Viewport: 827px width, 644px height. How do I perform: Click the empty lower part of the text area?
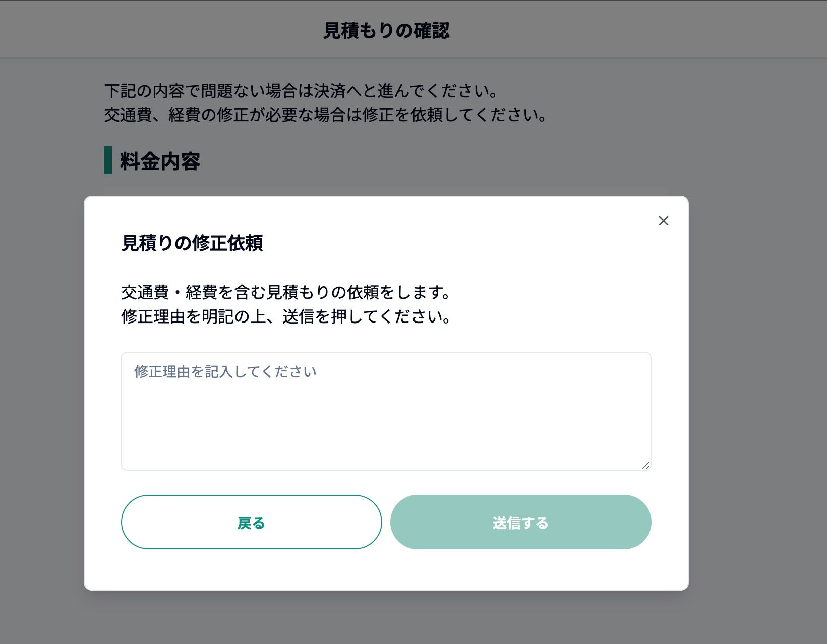point(386,443)
